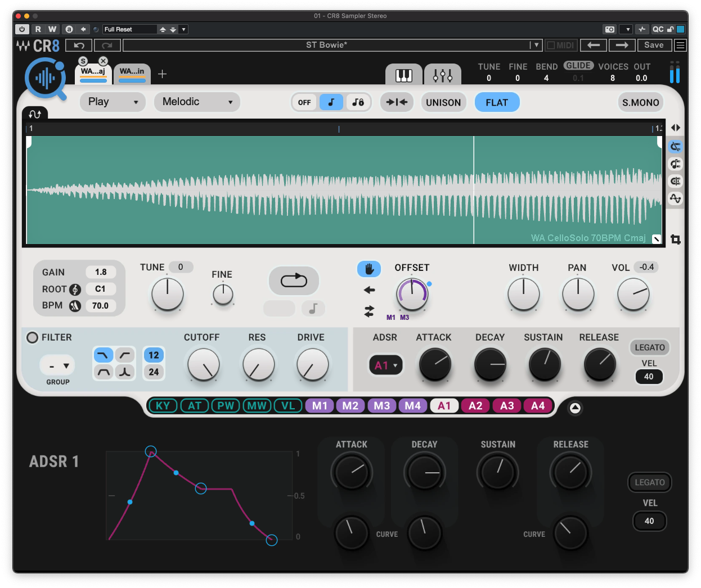Open the preset name dropdown arrow
Screen dimensions: 701x588
click(x=536, y=45)
